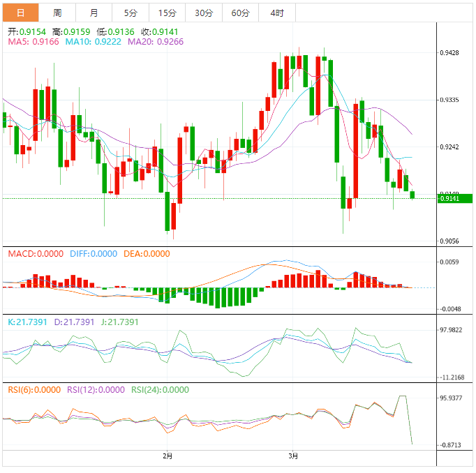Click the latest green candlestick at 0.9141
This screenshot has width=476, height=473.
412,195
